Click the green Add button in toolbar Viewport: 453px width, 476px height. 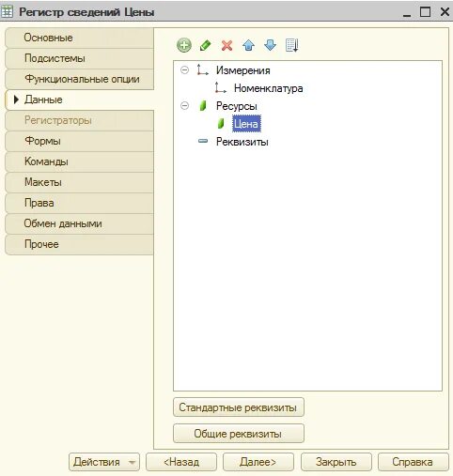(184, 45)
